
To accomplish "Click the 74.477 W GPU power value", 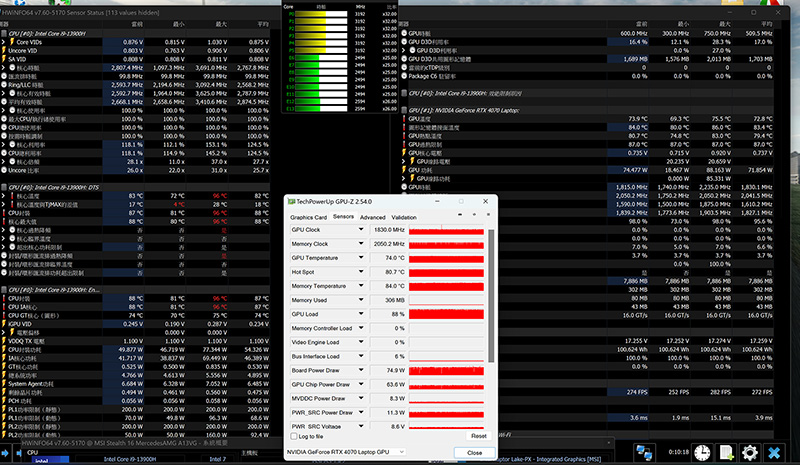I will click(x=635, y=170).
